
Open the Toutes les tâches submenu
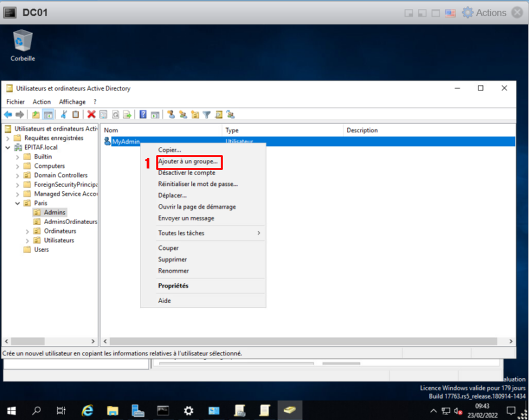tap(208, 233)
